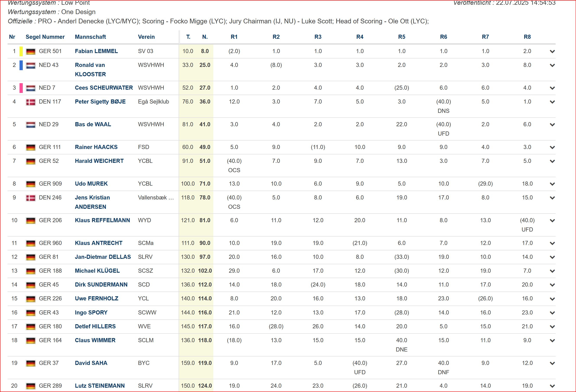Expand details for David SAHA row
576x392 pixels.
tap(552, 364)
